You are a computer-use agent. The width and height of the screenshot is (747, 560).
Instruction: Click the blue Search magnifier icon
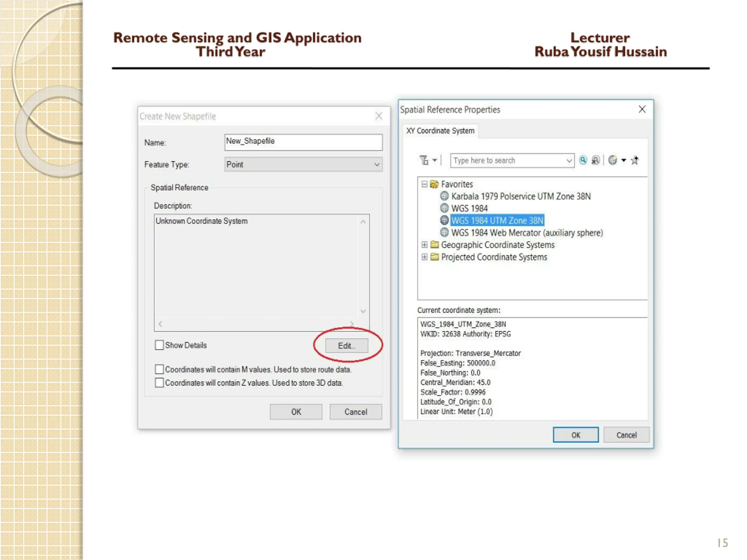[583, 160]
